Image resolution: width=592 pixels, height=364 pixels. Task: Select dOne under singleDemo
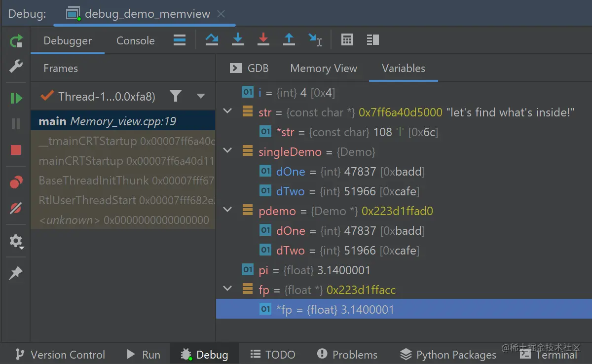pos(404,171)
